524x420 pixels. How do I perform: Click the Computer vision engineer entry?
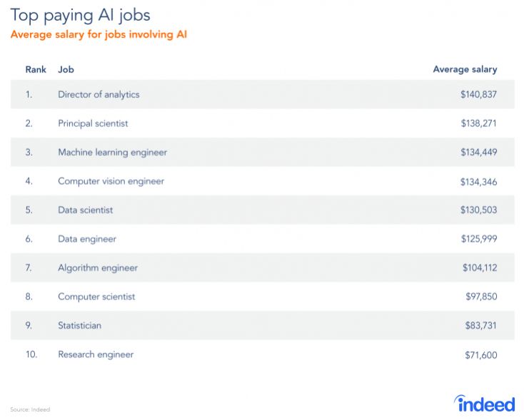[111, 181]
